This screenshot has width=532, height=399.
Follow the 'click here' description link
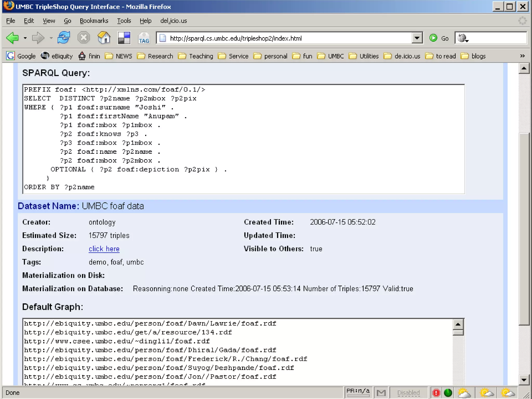click(x=104, y=249)
